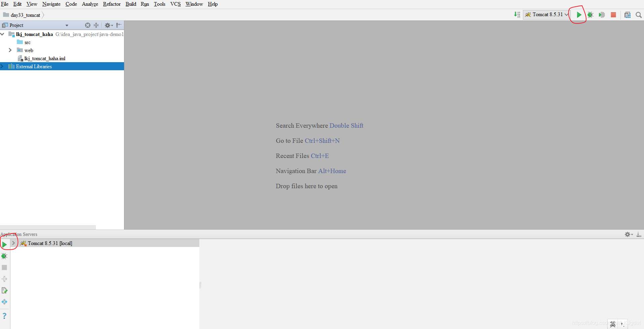The image size is (644, 329).
Task: Open the Build menu
Action: coord(131,4)
